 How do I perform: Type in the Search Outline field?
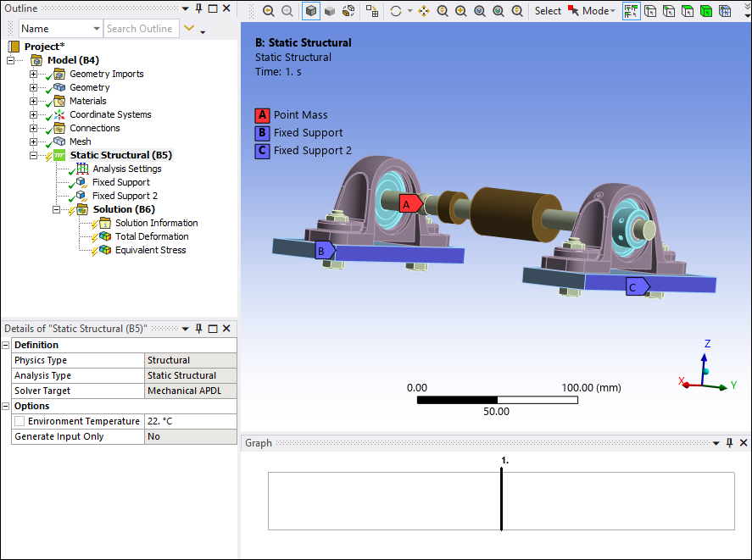142,28
